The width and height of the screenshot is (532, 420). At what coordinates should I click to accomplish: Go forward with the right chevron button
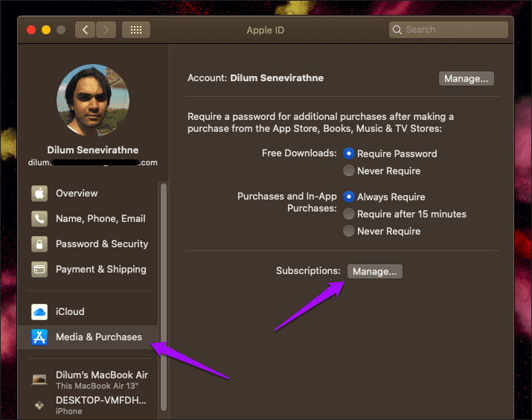pyautogui.click(x=106, y=30)
